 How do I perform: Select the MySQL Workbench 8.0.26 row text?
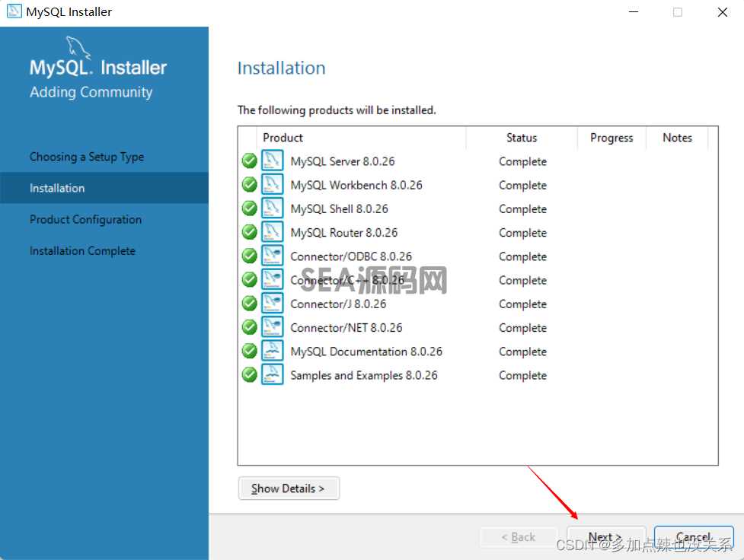356,185
